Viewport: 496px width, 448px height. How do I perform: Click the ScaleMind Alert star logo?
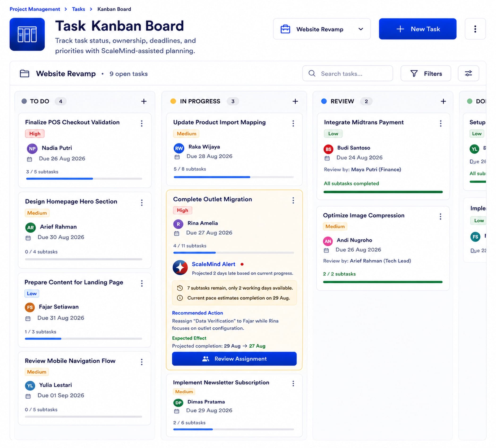click(180, 267)
